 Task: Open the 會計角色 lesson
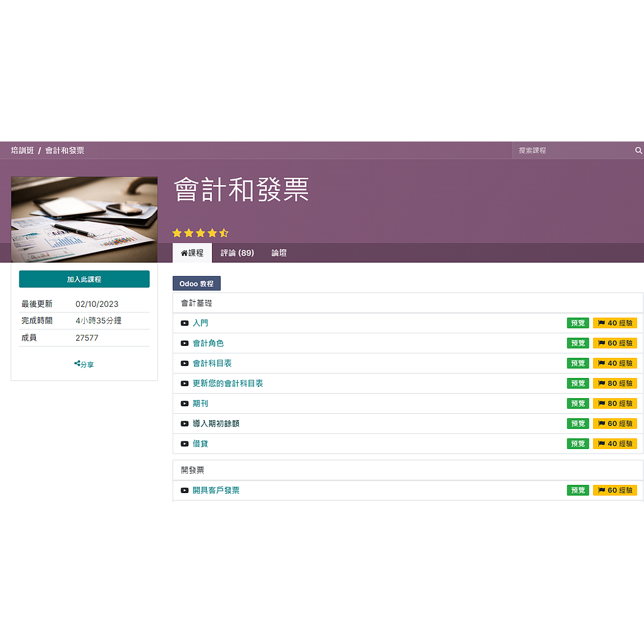tap(208, 343)
